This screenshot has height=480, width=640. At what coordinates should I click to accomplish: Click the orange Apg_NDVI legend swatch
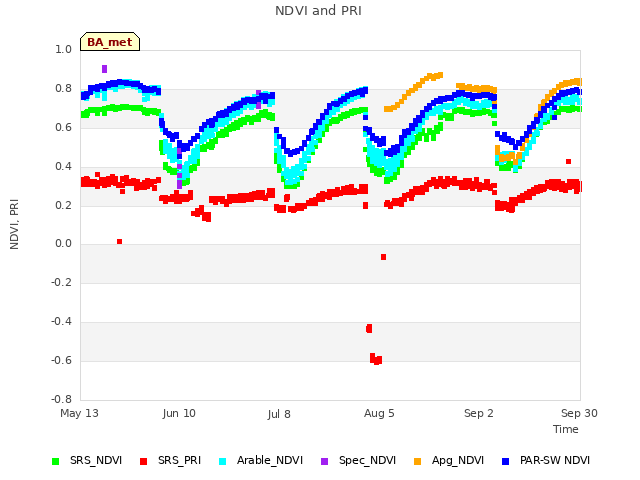[x=418, y=461]
